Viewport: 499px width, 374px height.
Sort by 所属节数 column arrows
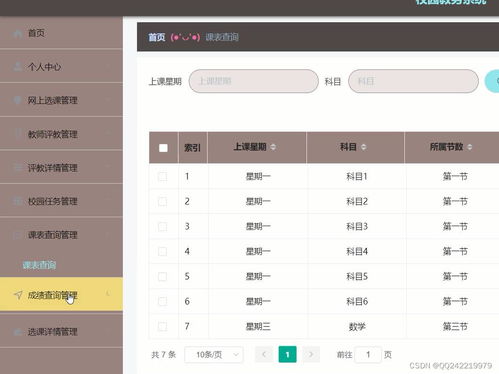[x=469, y=147]
